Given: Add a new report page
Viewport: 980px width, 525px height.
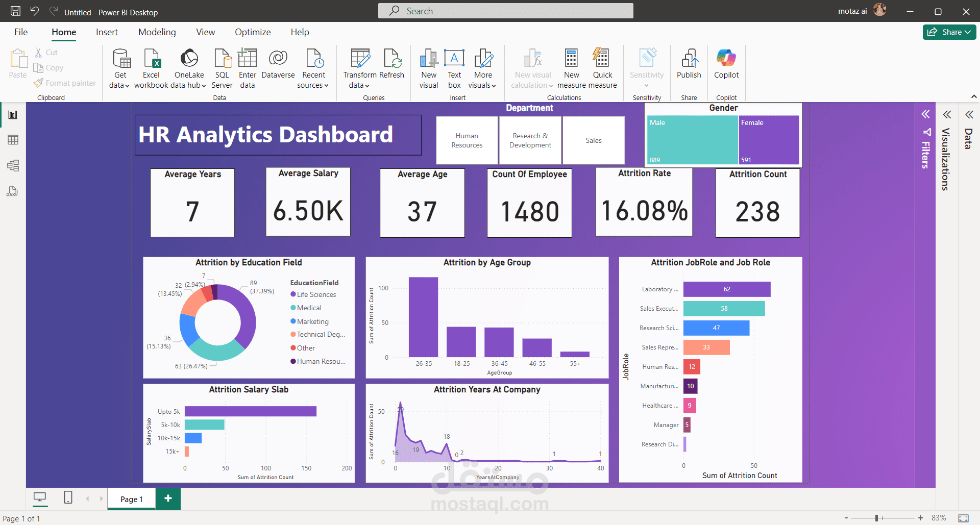Looking at the screenshot, I should click(168, 498).
